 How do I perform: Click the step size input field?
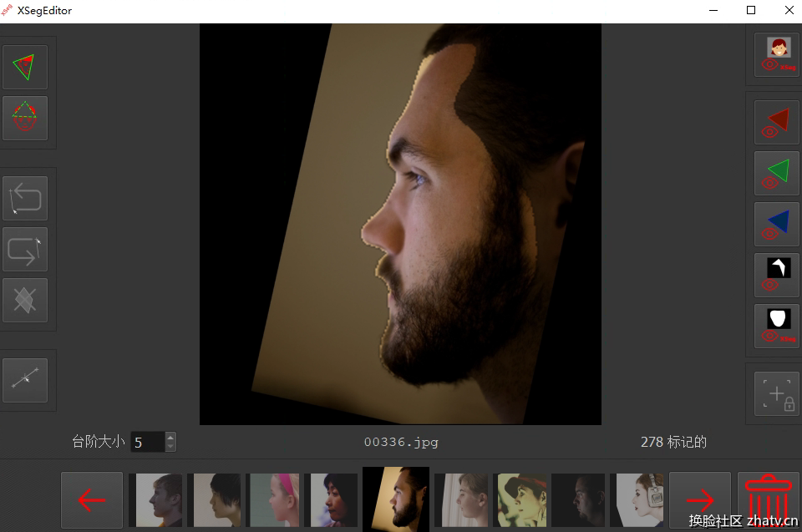pyautogui.click(x=147, y=442)
